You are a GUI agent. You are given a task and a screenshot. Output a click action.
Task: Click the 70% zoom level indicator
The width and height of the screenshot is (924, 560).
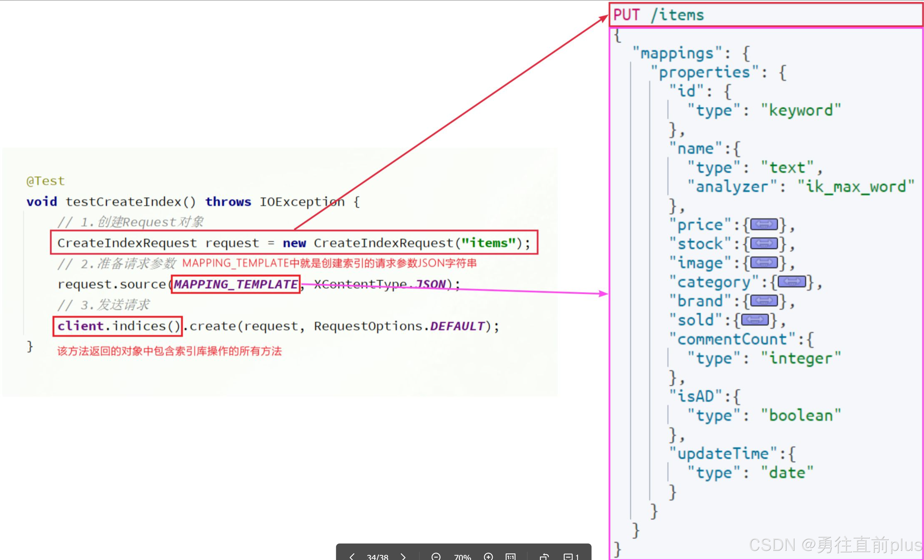coord(462,557)
